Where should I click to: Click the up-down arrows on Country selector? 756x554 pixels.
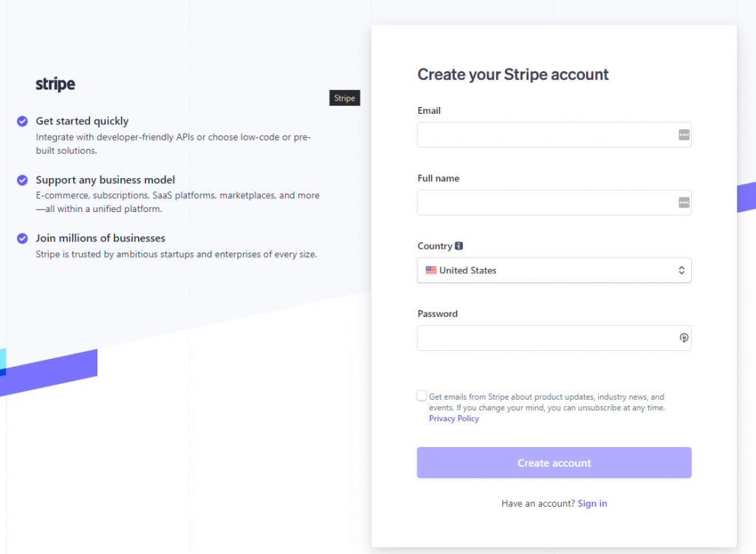(681, 270)
